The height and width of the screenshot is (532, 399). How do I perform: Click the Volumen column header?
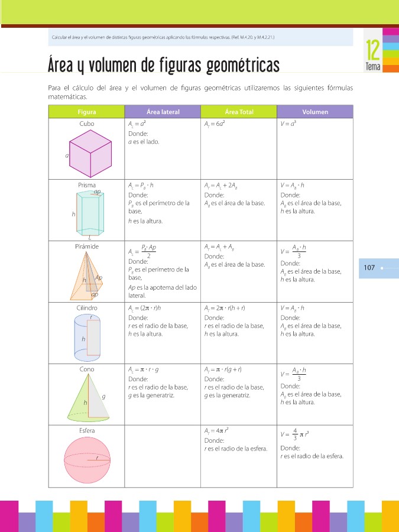314,112
